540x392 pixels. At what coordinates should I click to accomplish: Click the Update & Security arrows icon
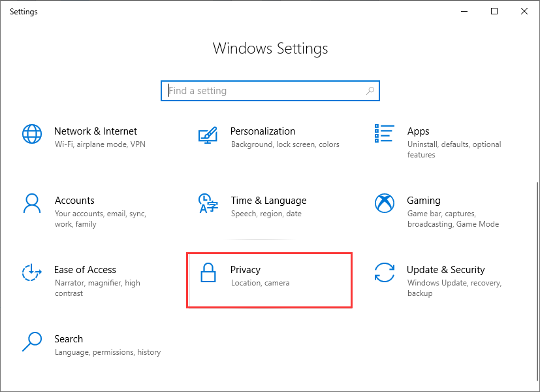[385, 272]
